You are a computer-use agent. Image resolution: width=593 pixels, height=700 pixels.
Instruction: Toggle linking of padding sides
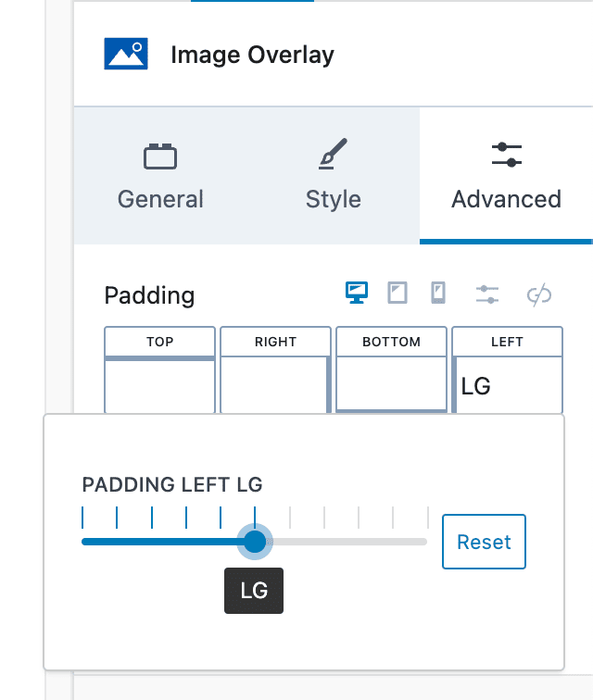click(539, 294)
